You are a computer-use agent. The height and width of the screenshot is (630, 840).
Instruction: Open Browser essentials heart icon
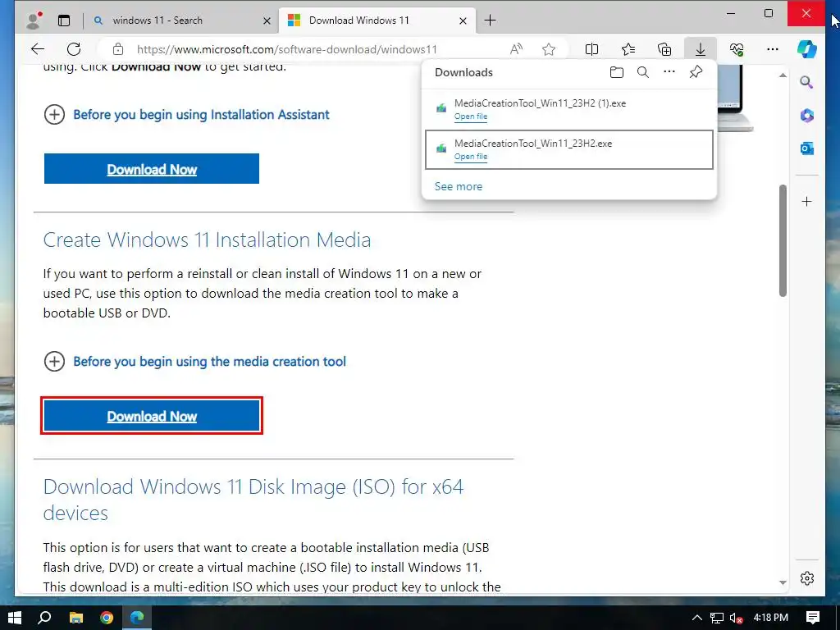click(737, 49)
